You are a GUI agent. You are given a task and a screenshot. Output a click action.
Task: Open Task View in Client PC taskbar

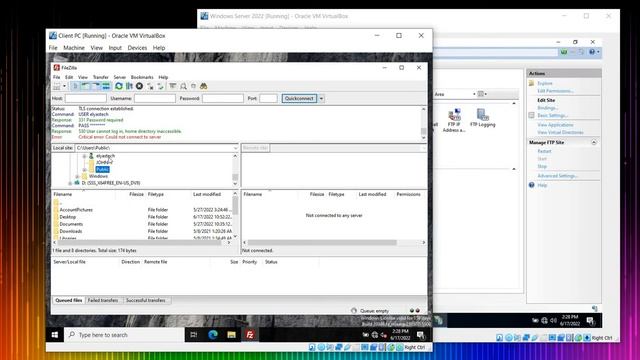[194, 335]
